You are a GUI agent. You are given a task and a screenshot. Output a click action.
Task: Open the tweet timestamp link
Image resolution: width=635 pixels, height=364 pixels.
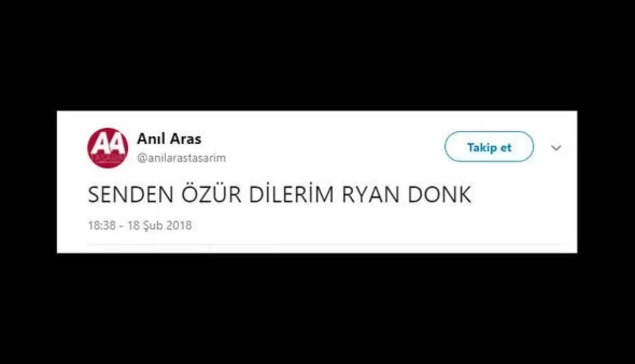tap(140, 225)
